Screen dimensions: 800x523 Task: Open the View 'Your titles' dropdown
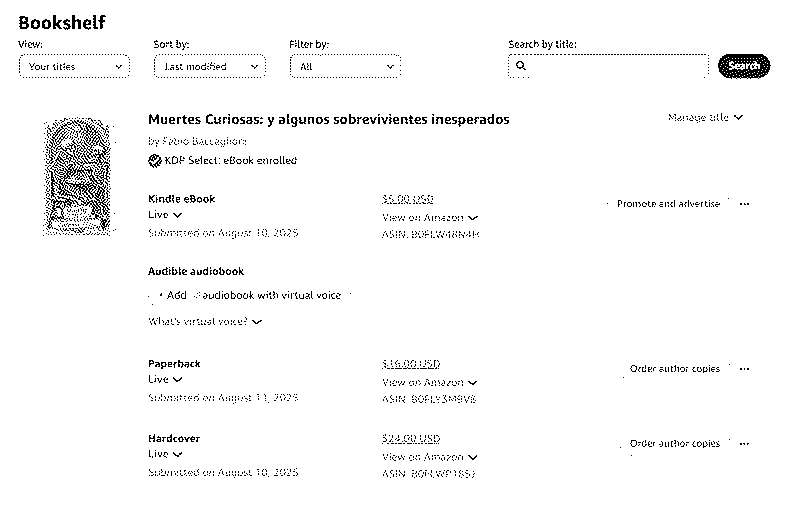click(74, 67)
